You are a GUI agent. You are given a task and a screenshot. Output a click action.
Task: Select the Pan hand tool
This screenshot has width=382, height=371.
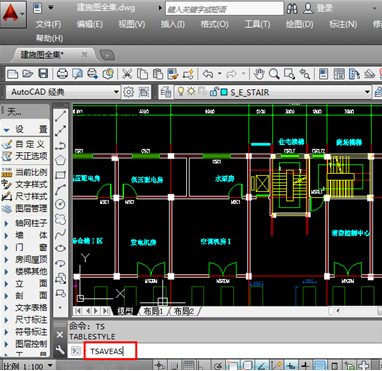[x=259, y=74]
